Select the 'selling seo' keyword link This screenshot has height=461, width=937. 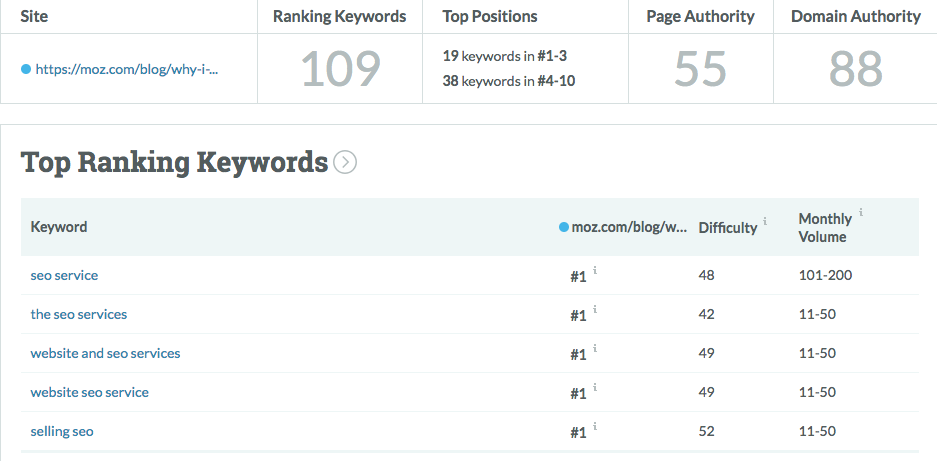click(x=62, y=431)
